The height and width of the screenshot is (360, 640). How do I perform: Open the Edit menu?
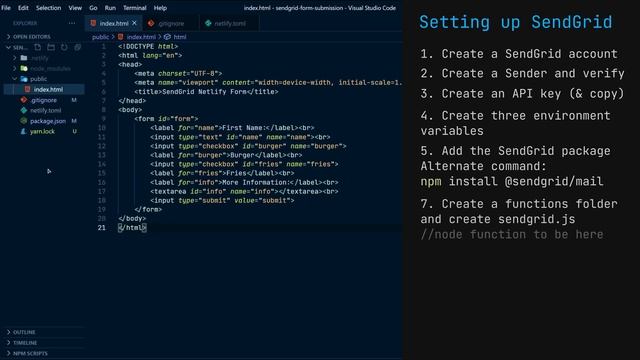pyautogui.click(x=23, y=8)
